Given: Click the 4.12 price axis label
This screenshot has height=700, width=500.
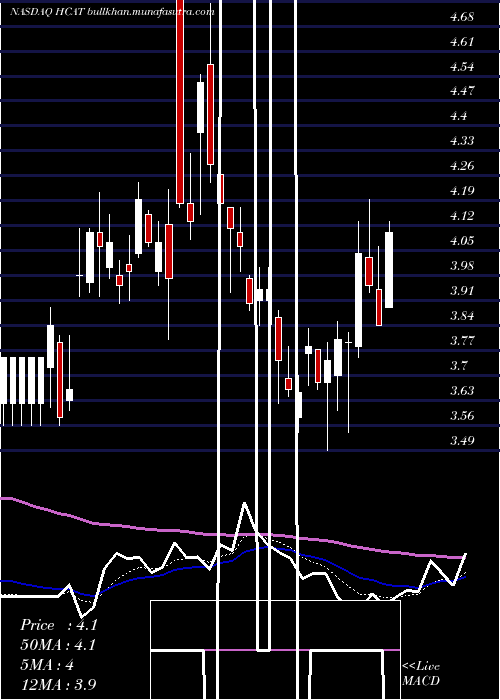Looking at the screenshot, I should [x=462, y=216].
